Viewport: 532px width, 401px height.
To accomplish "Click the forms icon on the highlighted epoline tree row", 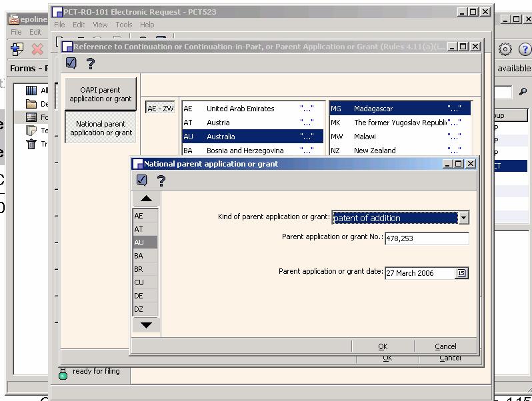I will (31, 117).
